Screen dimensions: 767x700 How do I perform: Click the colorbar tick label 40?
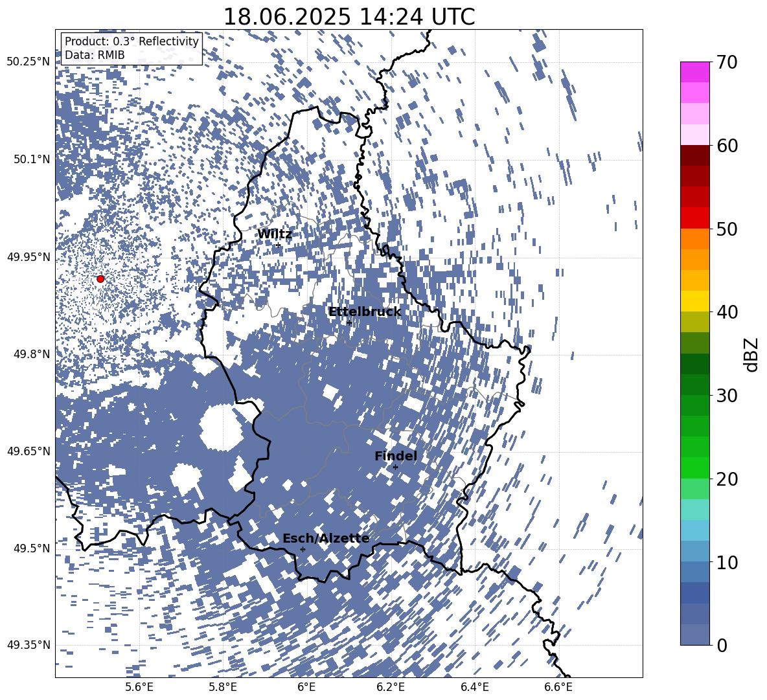tap(727, 312)
